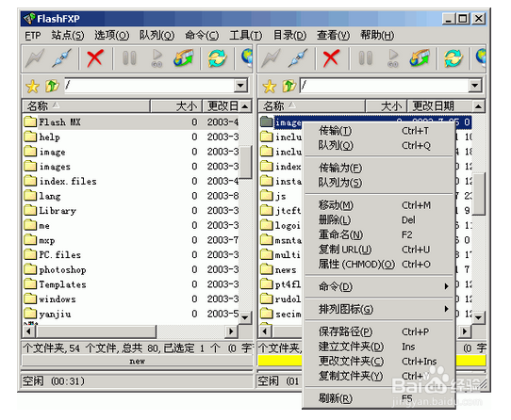Choose 传输(T) from context menu
511x420 pixels.
(x=379, y=131)
